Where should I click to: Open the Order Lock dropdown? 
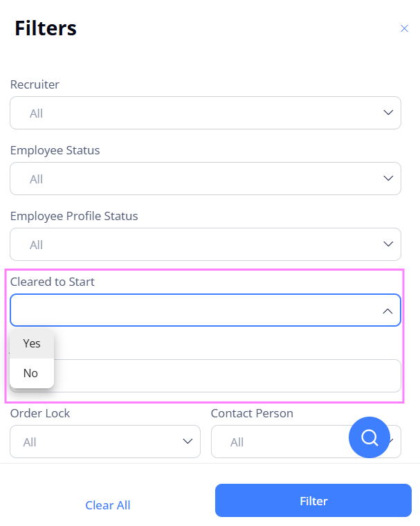97,442
